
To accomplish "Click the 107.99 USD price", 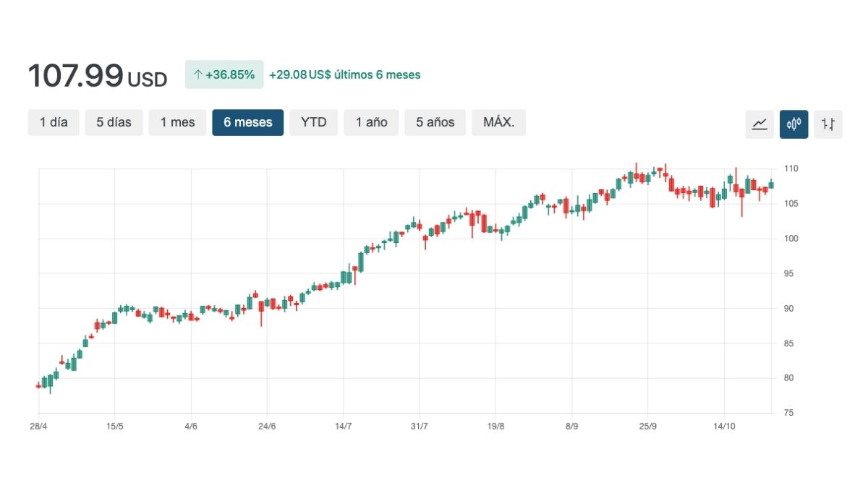I will point(97,76).
